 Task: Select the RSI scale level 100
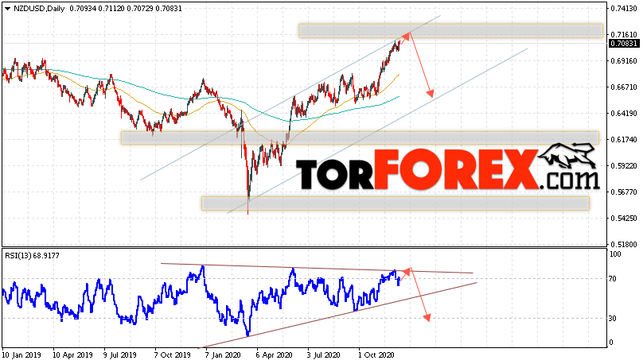(615, 254)
